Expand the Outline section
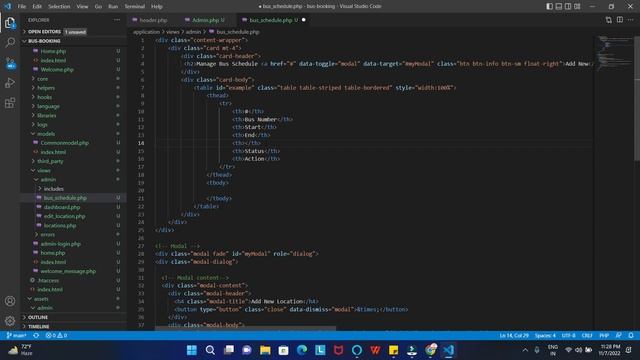Screen dimensions: 640x360 (73, 318)
